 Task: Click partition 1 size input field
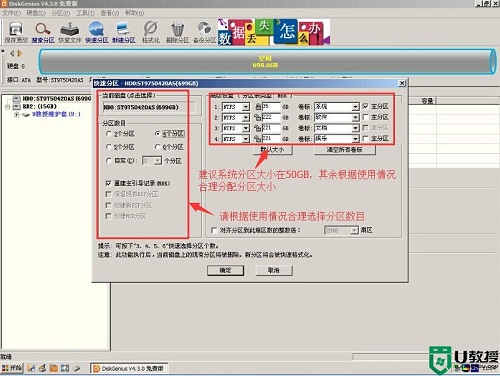271,107
